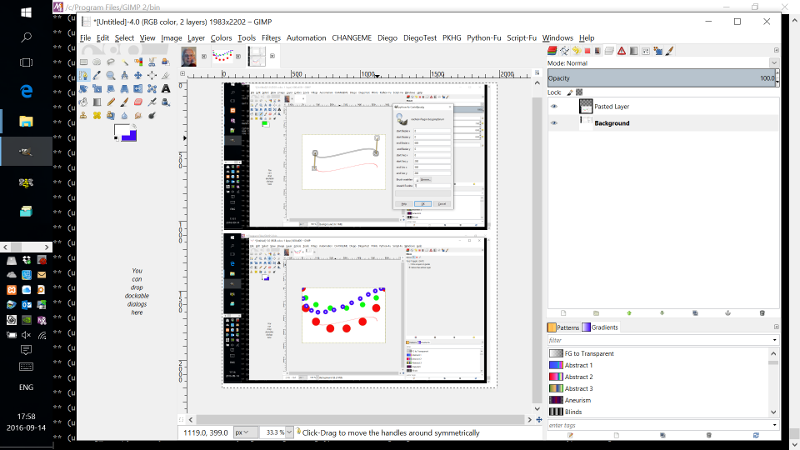This screenshot has height=450, width=800.
Task: Switch to the Gradients tab
Action: 601,327
